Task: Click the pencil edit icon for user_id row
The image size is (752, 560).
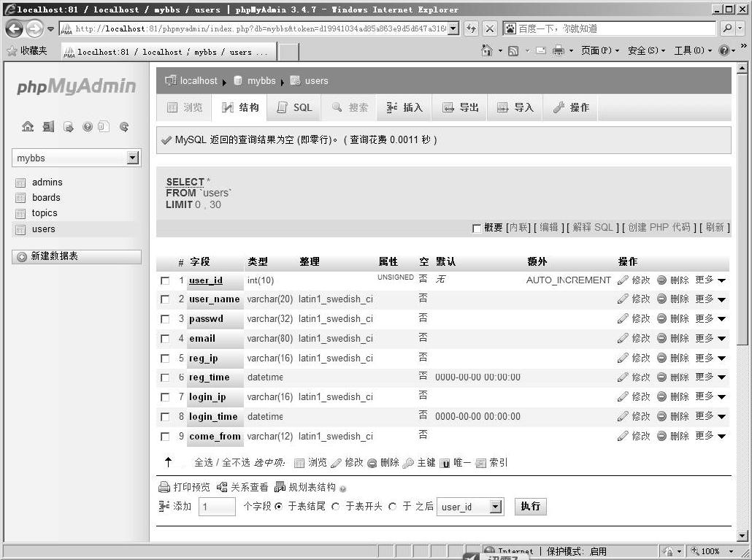Action: tap(623, 280)
